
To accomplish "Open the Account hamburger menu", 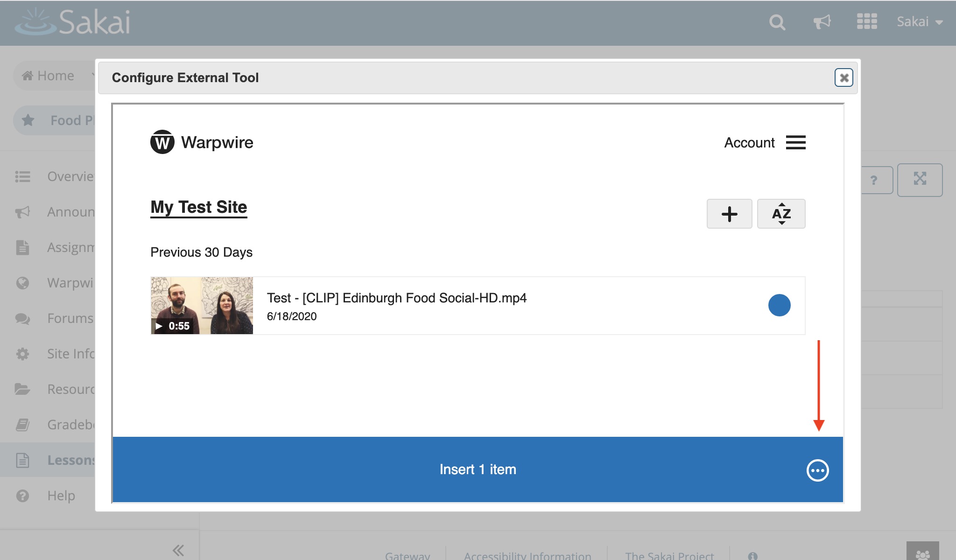I will (x=795, y=142).
